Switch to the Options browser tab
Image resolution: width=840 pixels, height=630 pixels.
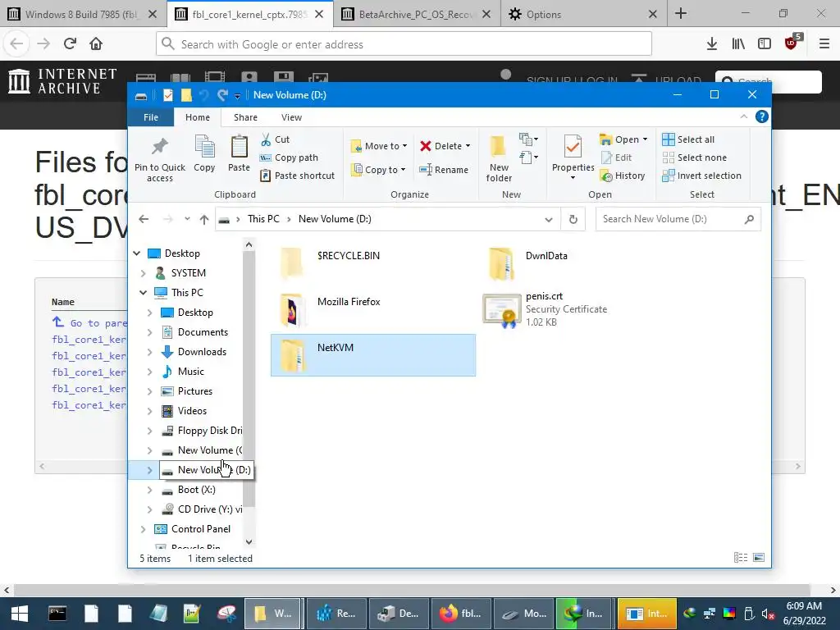[584, 14]
